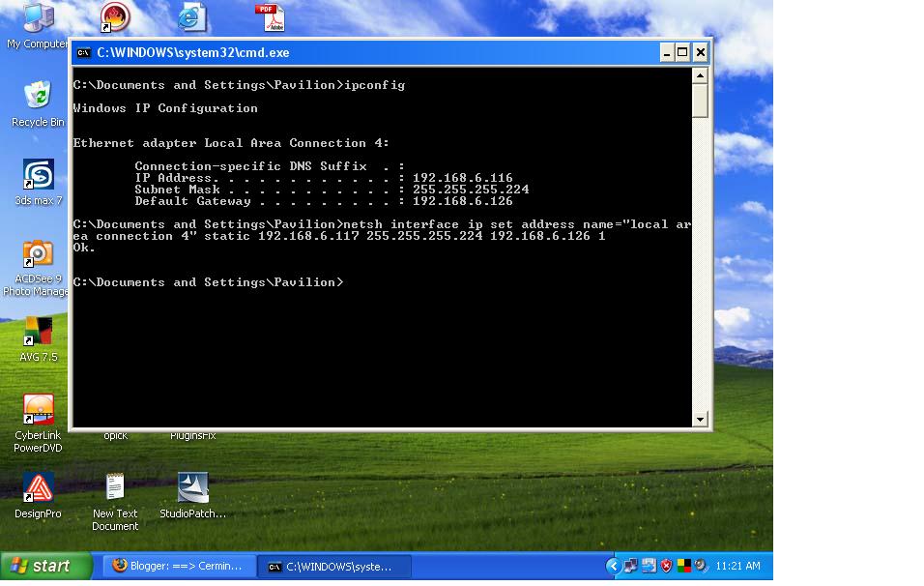This screenshot has height=586, width=924.
Task: Open the cmd.exe title bar system menu icon
Action: click(84, 52)
